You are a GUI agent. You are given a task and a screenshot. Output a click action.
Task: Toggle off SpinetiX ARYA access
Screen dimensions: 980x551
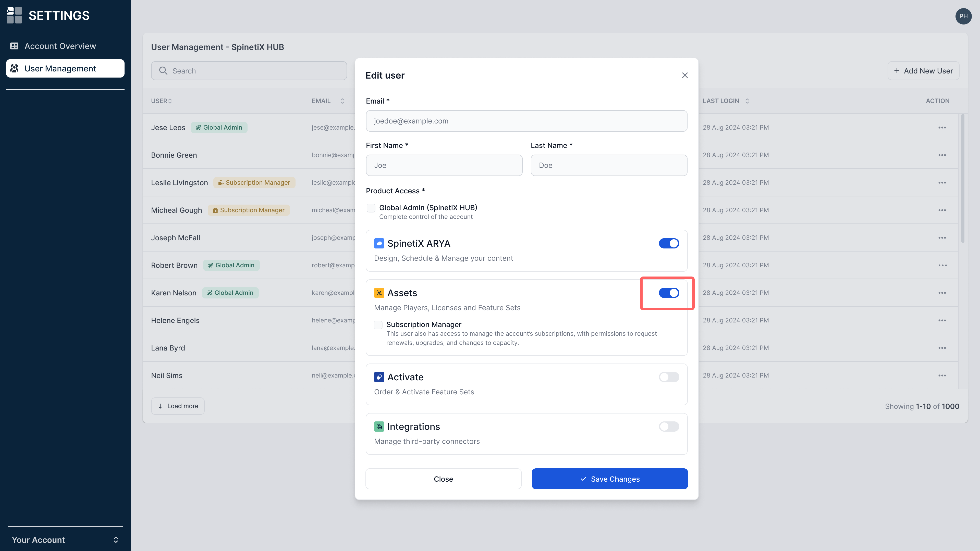click(x=669, y=243)
